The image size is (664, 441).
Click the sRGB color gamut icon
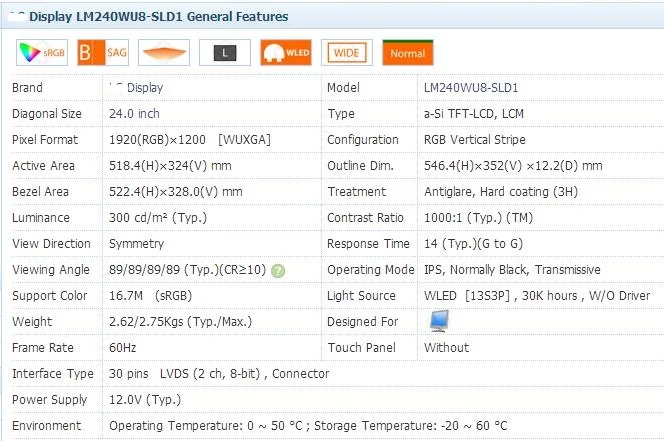(x=42, y=52)
